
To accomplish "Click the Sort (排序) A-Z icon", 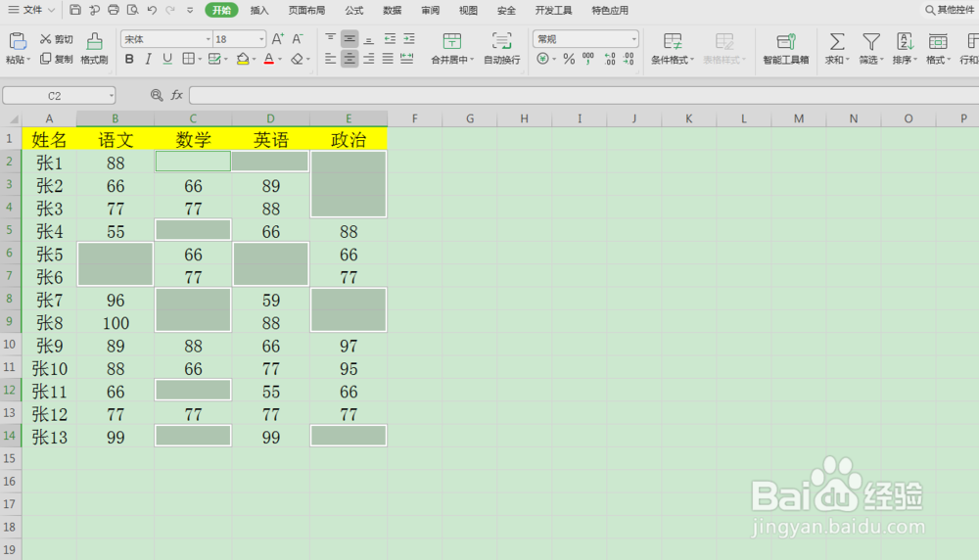I will [x=905, y=42].
